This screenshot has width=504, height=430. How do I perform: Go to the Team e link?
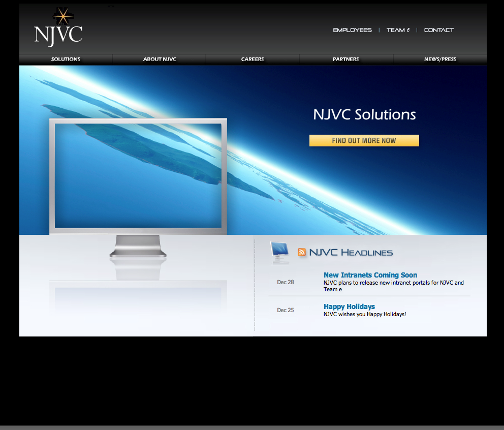tap(398, 30)
